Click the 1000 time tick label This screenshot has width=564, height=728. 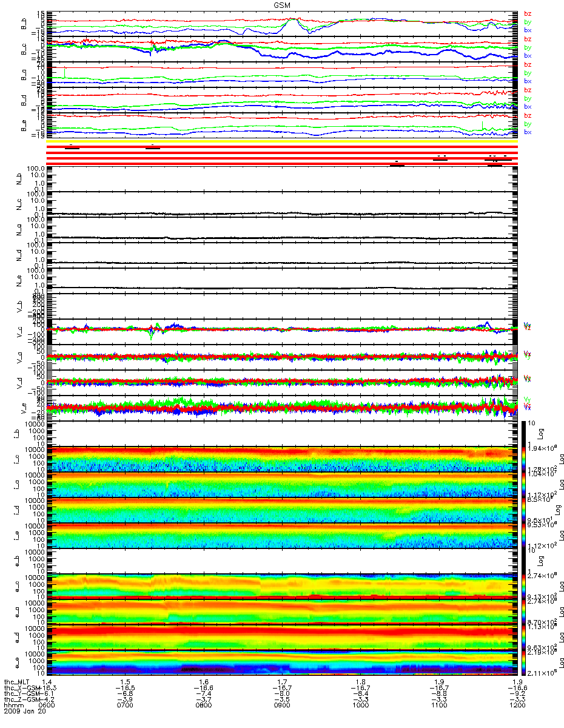click(360, 705)
